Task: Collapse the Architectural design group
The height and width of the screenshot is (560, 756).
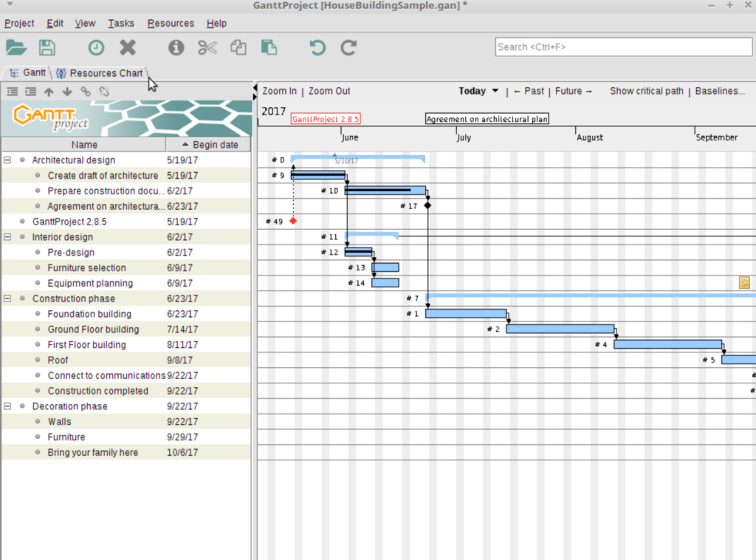Action: [7, 160]
